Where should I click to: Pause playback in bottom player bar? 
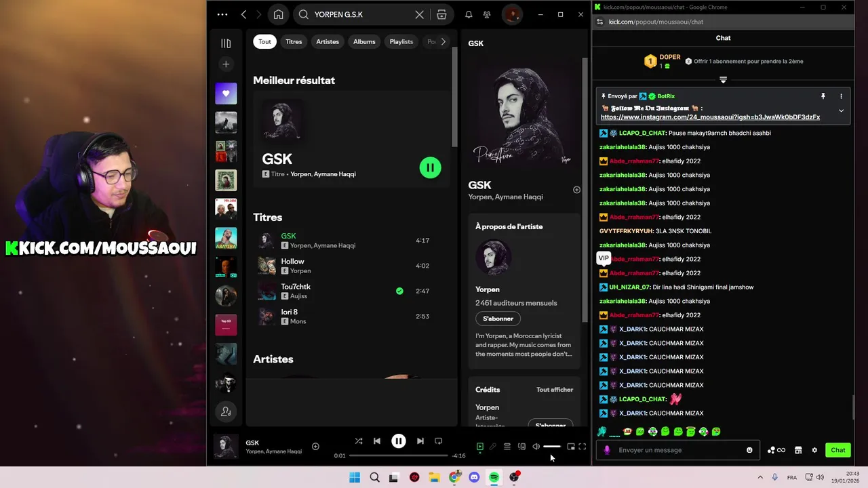(x=399, y=441)
